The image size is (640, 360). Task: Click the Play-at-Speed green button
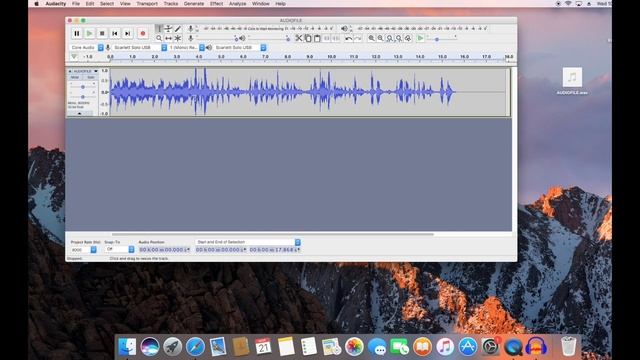click(x=420, y=38)
